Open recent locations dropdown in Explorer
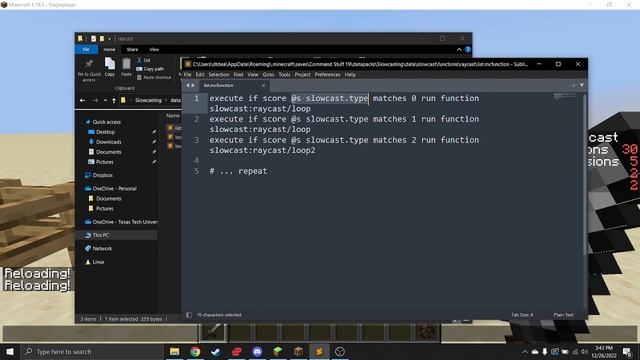 [105, 100]
